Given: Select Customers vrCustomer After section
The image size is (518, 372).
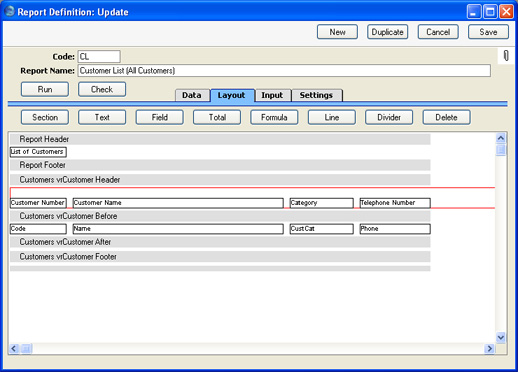Looking at the screenshot, I should pos(220,242).
